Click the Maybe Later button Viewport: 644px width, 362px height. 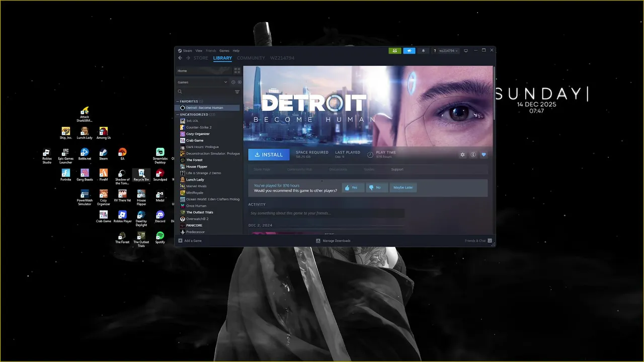403,188
